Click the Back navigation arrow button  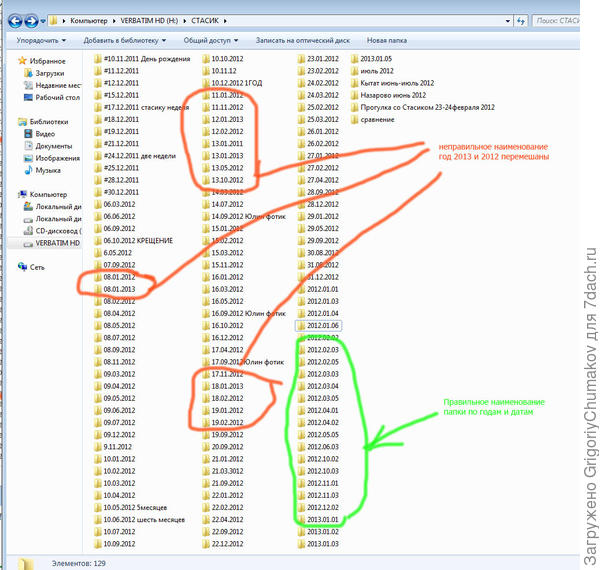14,19
